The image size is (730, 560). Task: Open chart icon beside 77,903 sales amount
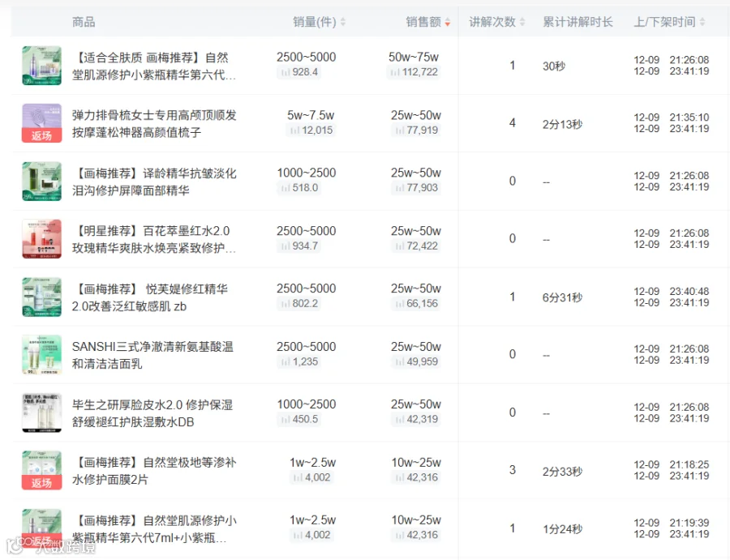point(399,188)
